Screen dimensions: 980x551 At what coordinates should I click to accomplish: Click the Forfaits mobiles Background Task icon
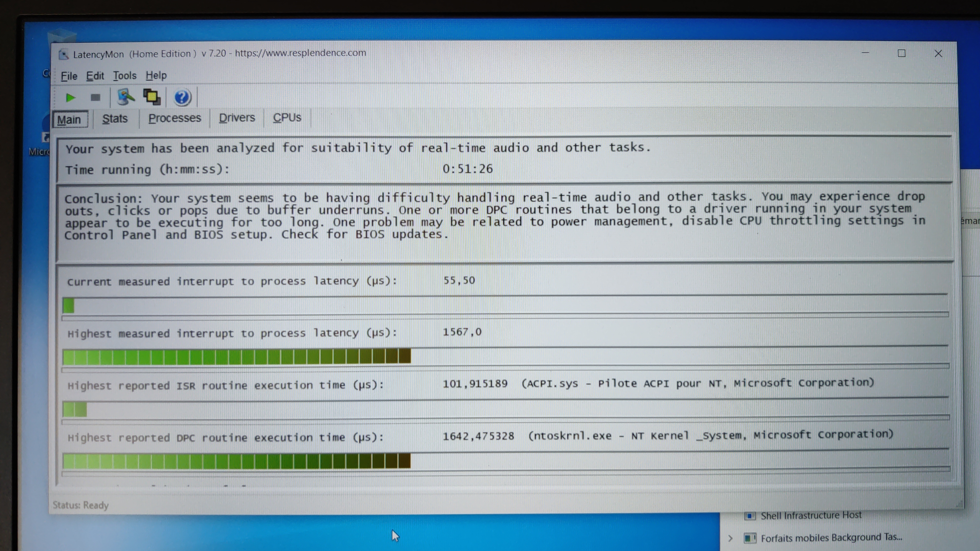(749, 538)
